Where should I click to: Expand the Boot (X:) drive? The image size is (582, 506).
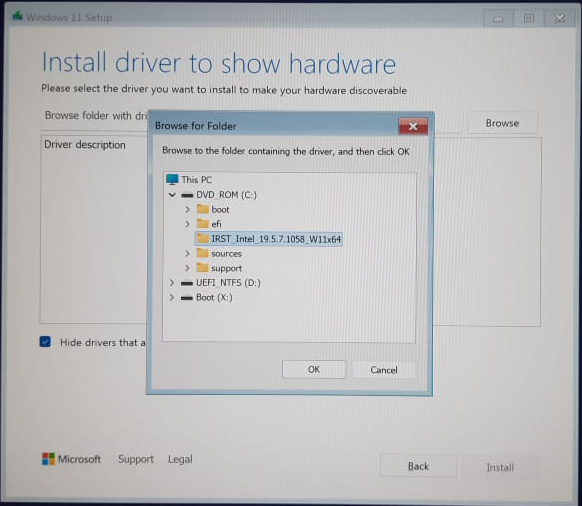point(172,297)
